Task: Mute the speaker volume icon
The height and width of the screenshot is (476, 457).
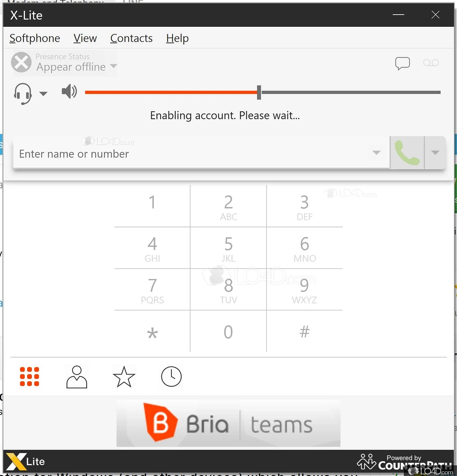Action: point(69,92)
